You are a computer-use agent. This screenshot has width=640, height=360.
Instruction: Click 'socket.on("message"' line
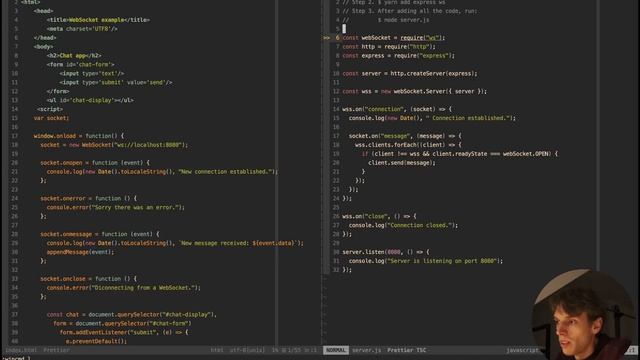(405, 136)
